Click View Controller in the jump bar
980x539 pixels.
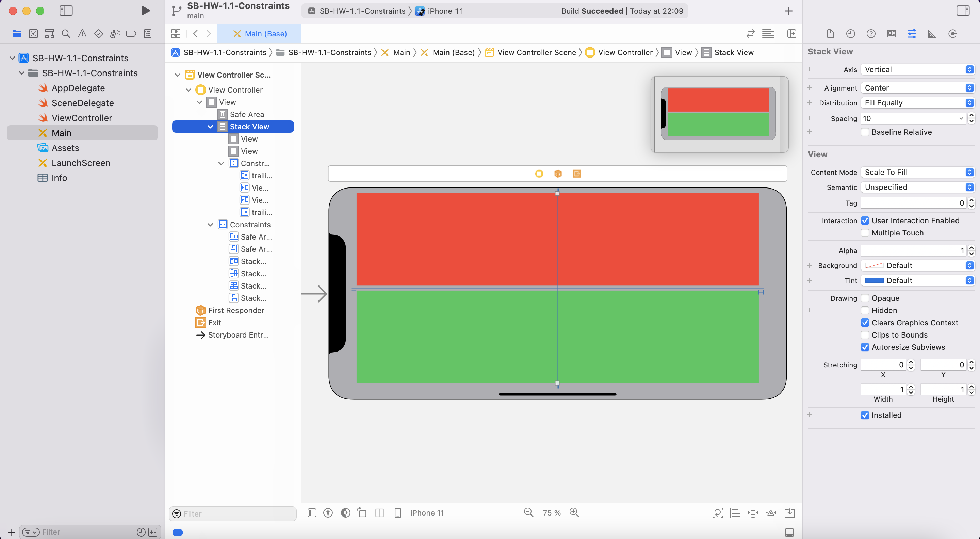tap(625, 52)
